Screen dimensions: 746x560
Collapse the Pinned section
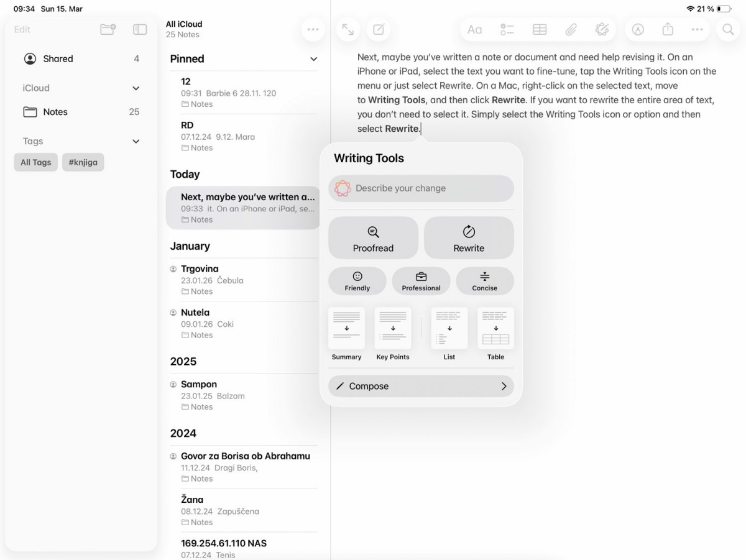pyautogui.click(x=313, y=59)
